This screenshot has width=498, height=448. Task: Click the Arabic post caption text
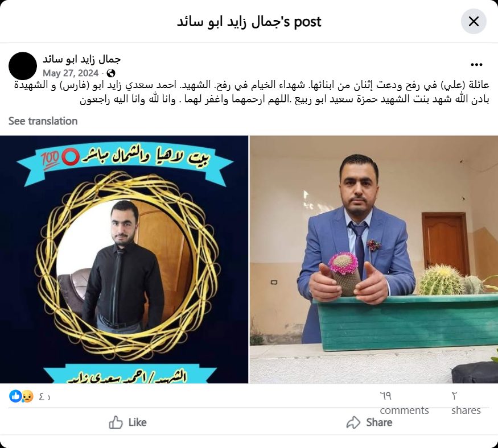click(x=252, y=92)
